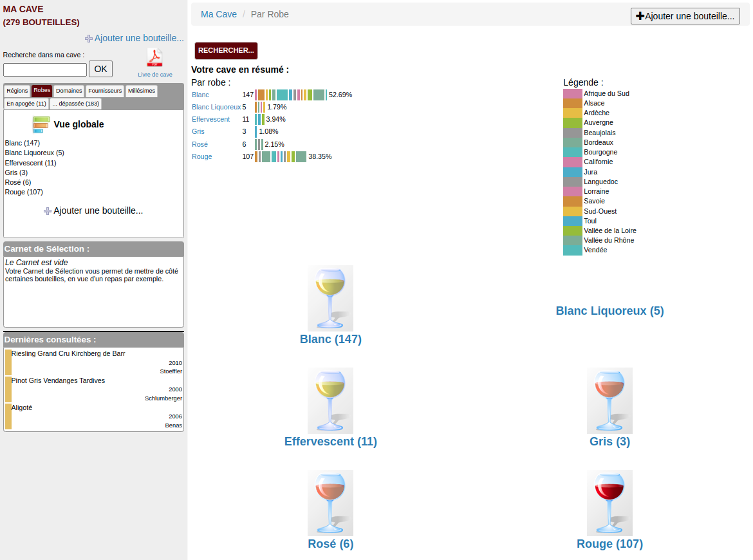Click the Effervescent wine glass icon

(x=330, y=400)
